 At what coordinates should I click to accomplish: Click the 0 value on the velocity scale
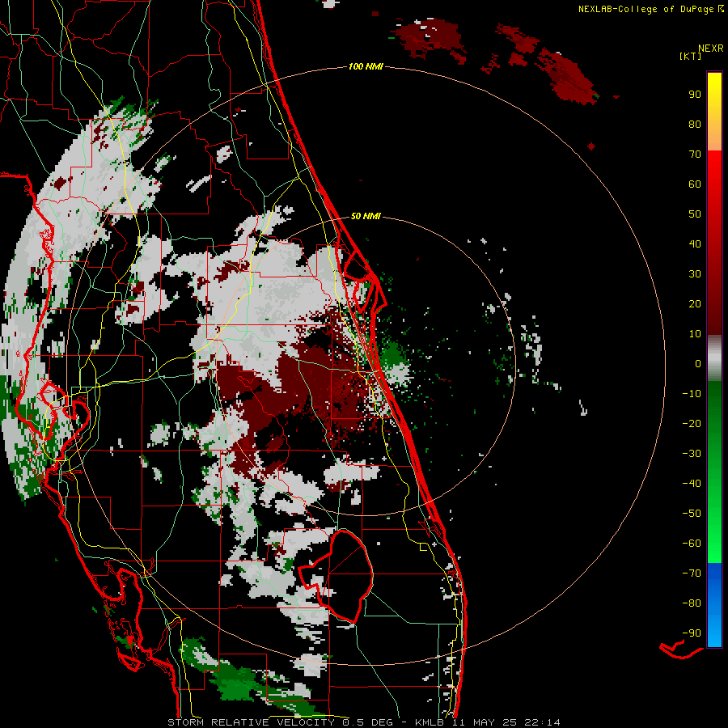(x=698, y=364)
